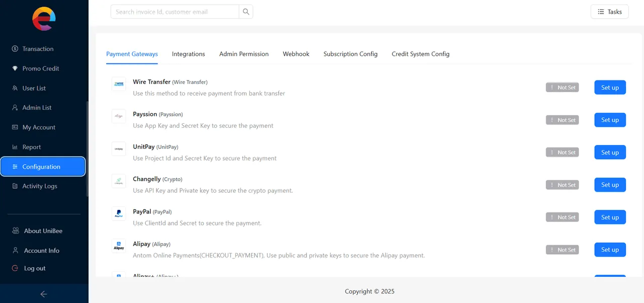Focus the invoice search field
This screenshot has height=303, width=644.
175,12
